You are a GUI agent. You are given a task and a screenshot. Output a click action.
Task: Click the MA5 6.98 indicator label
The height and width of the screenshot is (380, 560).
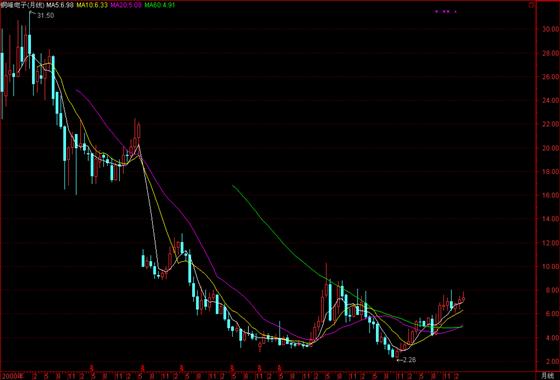pos(60,5)
